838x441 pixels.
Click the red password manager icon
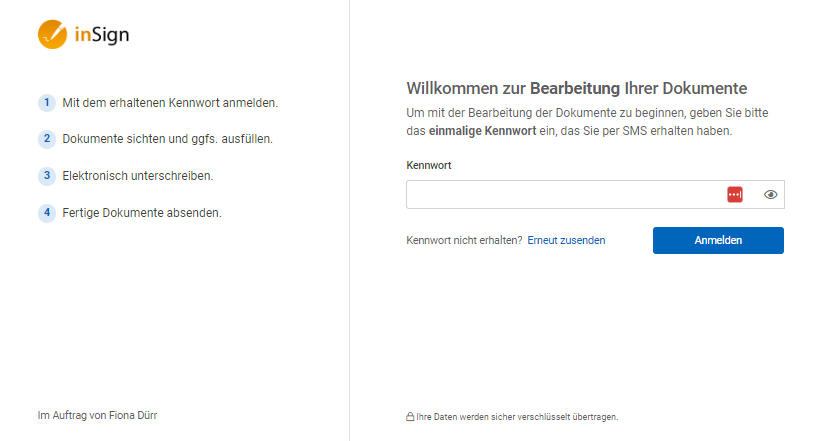(x=735, y=195)
